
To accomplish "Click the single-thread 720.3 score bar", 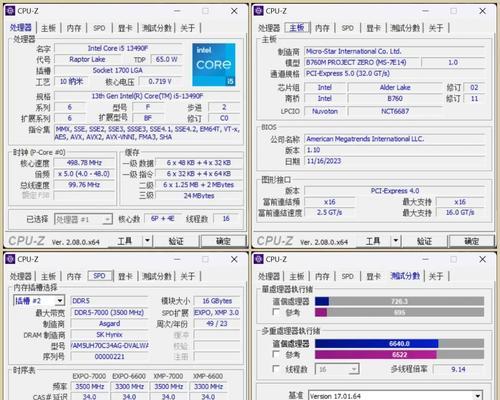I will click(399, 301).
